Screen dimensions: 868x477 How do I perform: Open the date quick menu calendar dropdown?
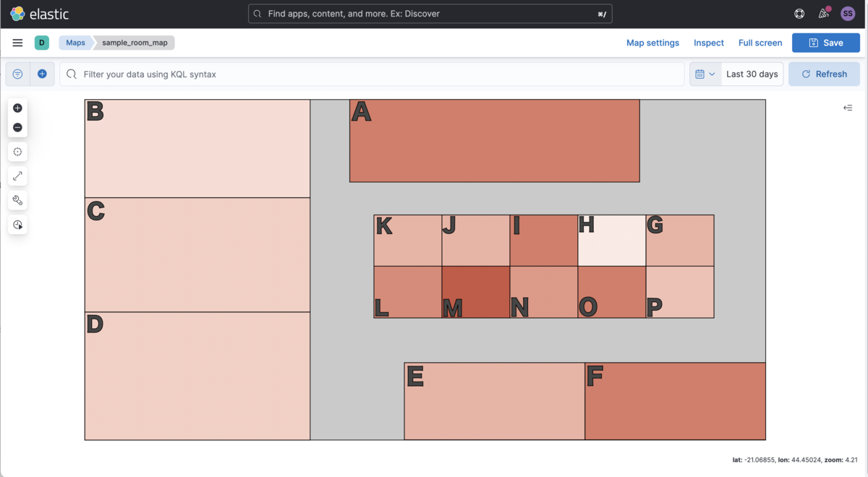(705, 74)
